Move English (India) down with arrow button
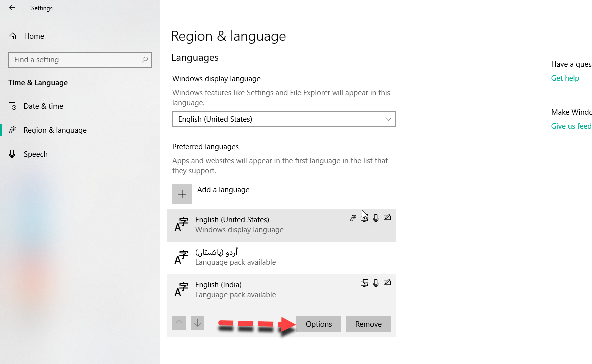Viewport: 592px width, 364px height. [198, 323]
